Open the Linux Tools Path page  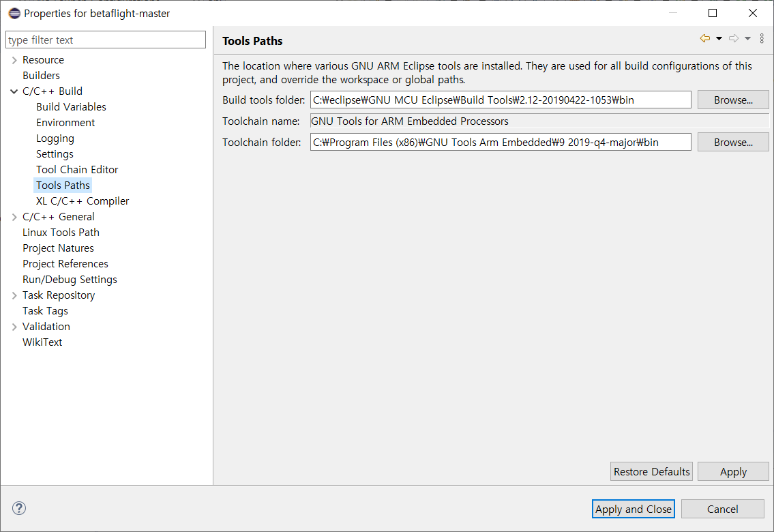click(61, 233)
